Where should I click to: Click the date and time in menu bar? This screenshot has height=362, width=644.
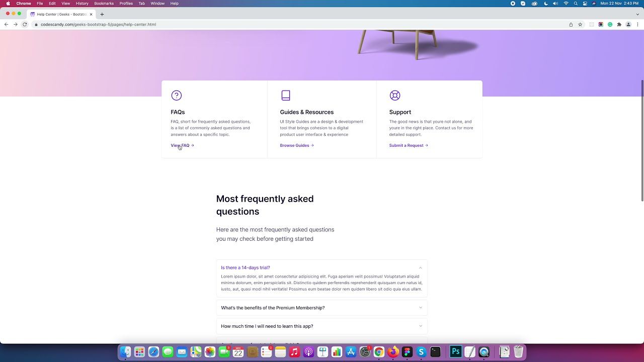(x=620, y=4)
